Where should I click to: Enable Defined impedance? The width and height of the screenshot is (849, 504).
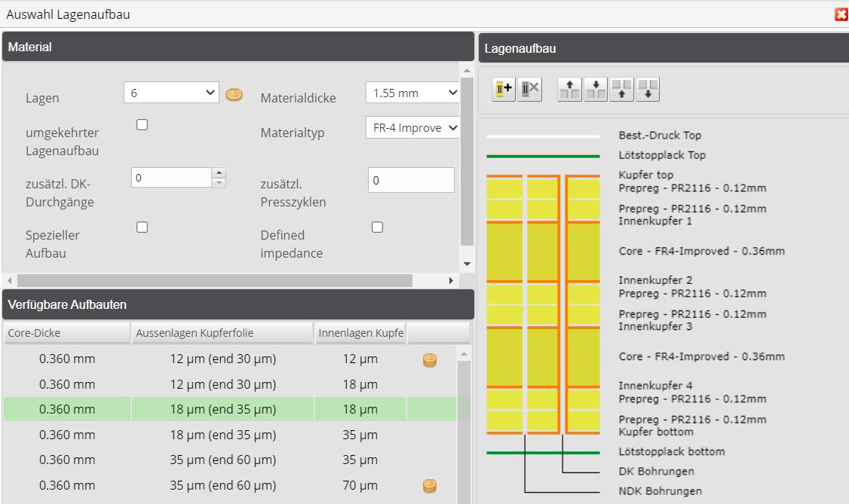coord(377,227)
